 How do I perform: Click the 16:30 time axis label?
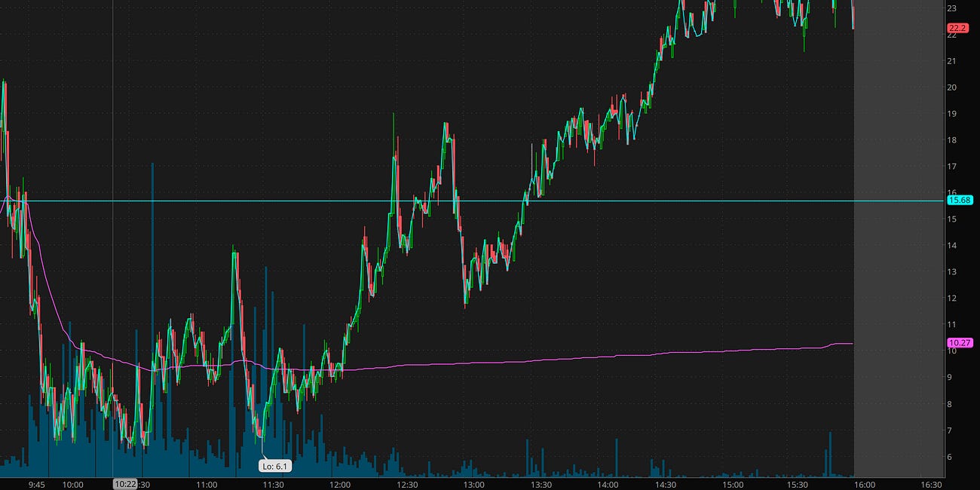tap(932, 485)
